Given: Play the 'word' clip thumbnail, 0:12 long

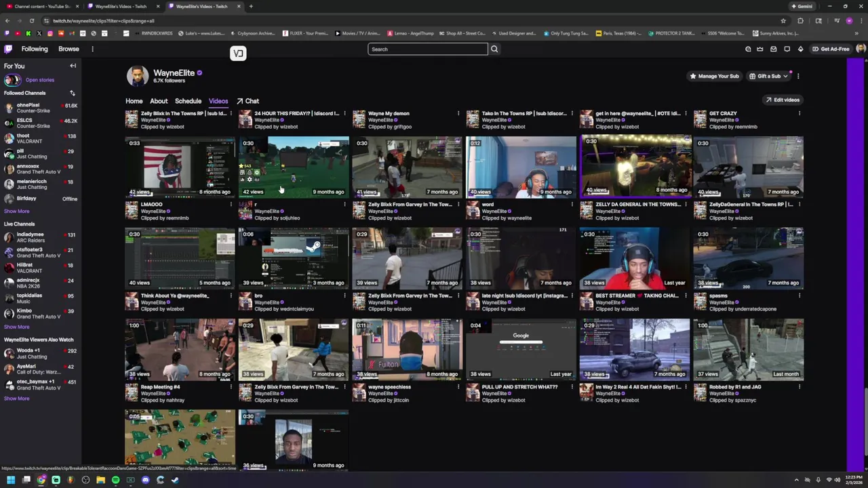Looking at the screenshot, I should click(521, 167).
